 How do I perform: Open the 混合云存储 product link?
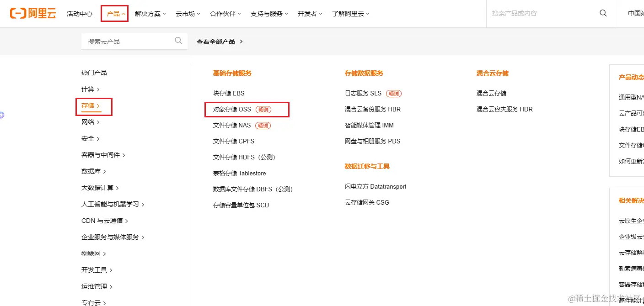[491, 93]
